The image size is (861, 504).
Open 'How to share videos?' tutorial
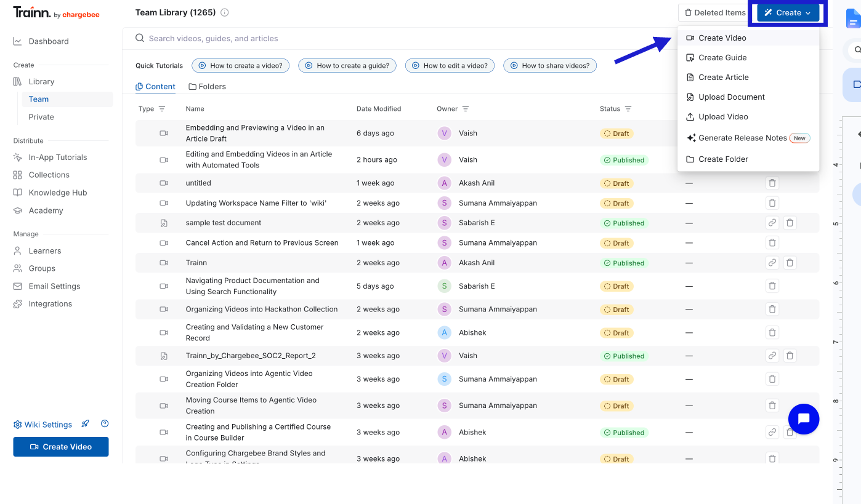pos(550,65)
